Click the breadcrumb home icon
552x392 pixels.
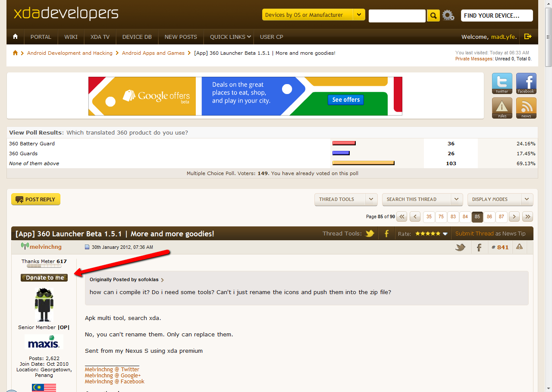[x=16, y=53]
